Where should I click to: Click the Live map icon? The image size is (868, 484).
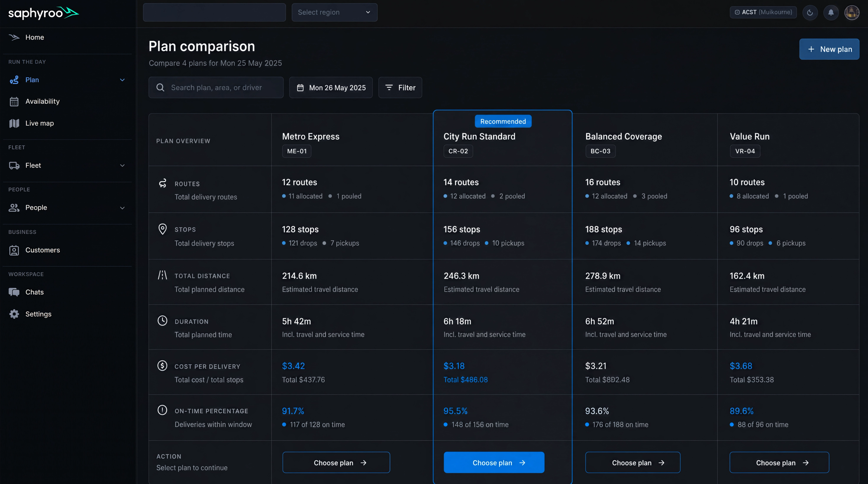(14, 123)
